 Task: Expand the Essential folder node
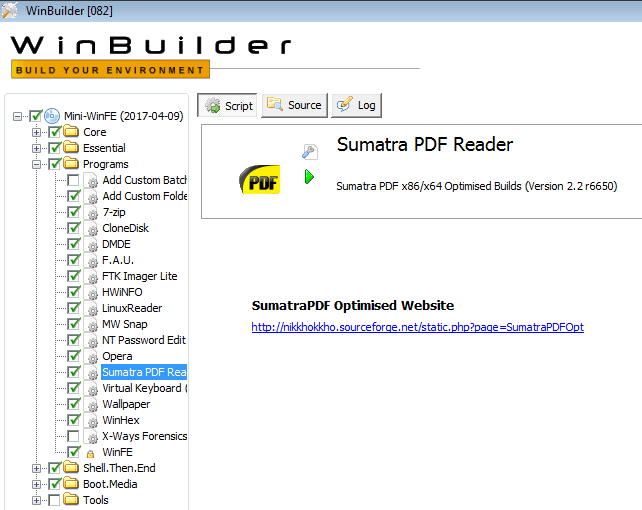pyautogui.click(x=37, y=148)
